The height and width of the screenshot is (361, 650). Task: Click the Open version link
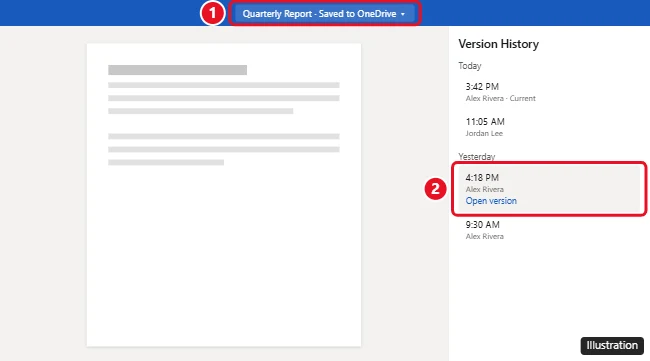(x=491, y=201)
